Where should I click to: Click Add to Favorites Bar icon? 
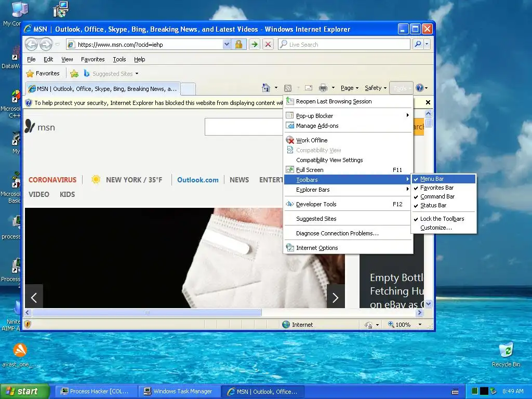point(74,73)
